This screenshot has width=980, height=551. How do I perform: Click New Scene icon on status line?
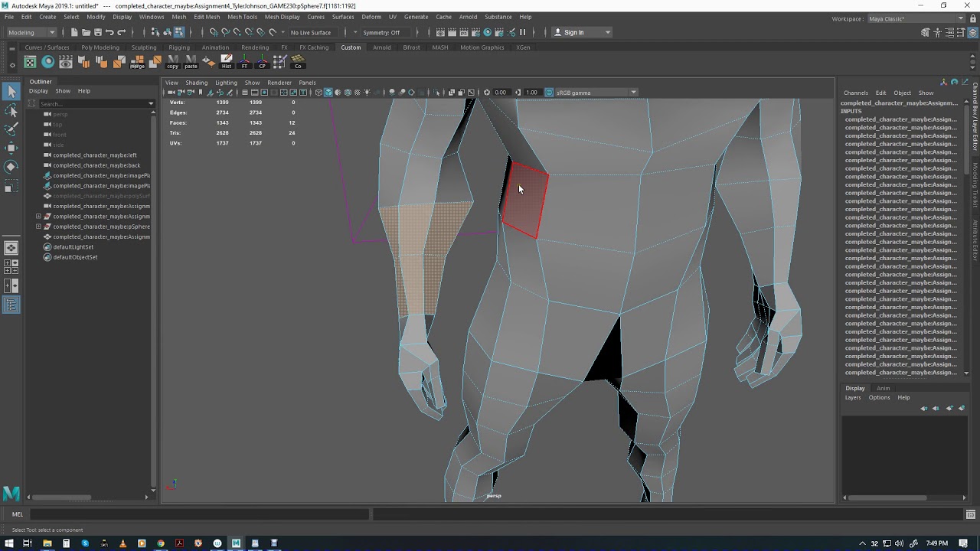[74, 32]
